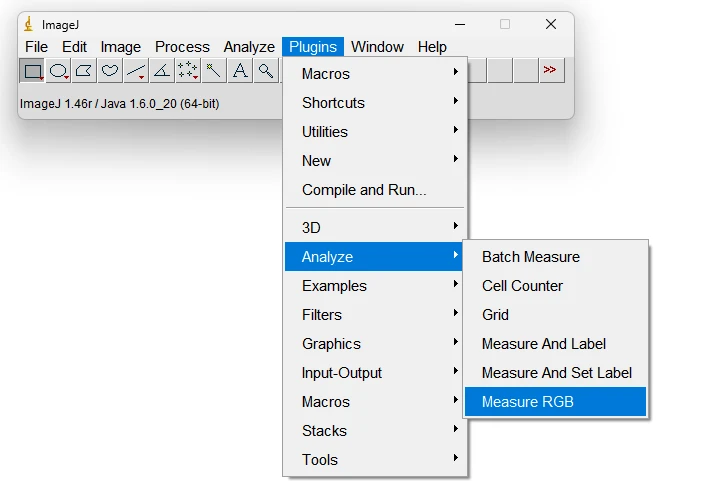Choose the Multi-point tool
This screenshot has width=705, height=481.
coord(188,71)
